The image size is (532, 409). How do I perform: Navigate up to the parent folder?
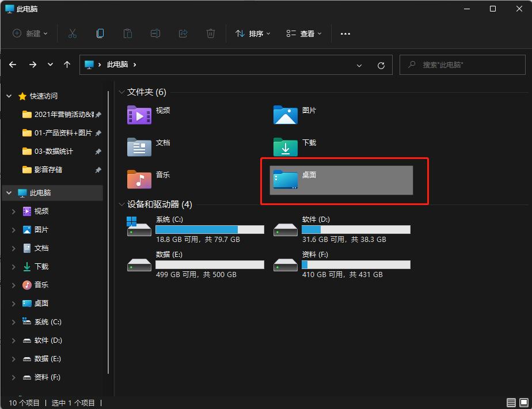point(67,65)
